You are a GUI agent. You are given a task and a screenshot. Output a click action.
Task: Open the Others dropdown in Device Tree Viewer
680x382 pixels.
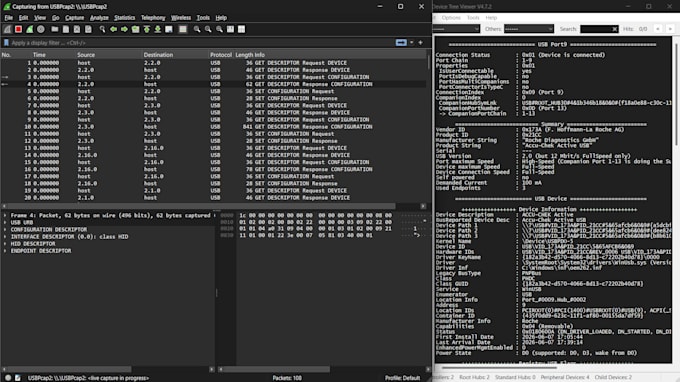click(529, 29)
